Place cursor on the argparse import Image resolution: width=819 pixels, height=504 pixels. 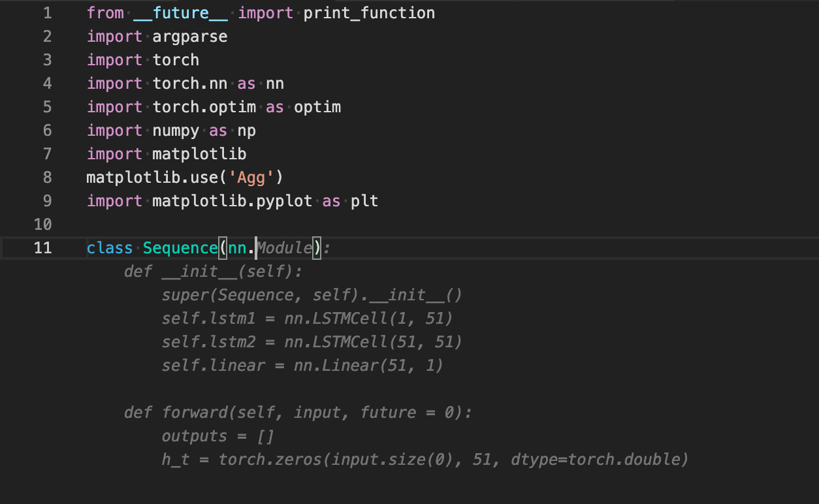pos(189,37)
